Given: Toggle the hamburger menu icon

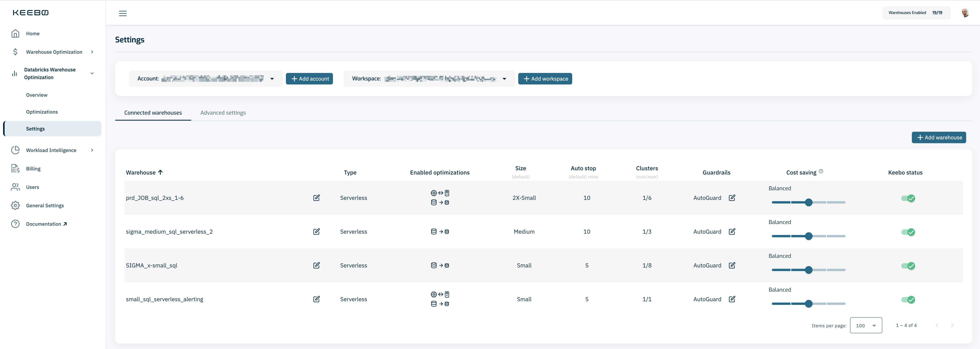Looking at the screenshot, I should click(122, 13).
